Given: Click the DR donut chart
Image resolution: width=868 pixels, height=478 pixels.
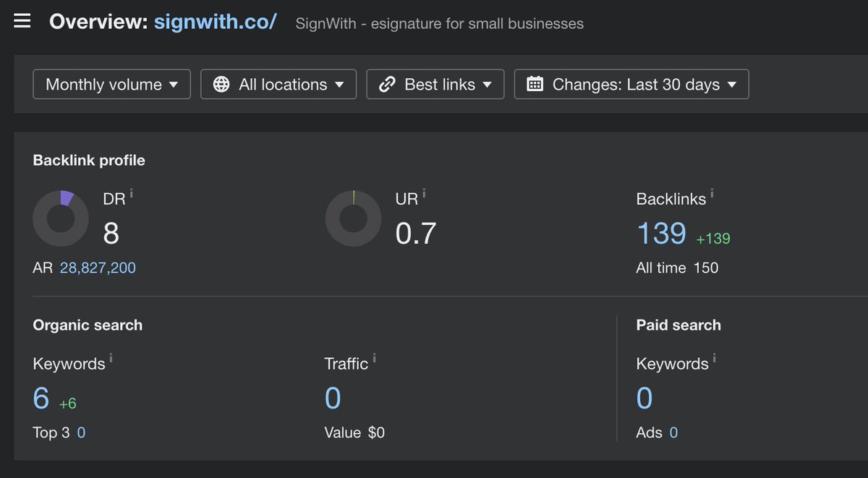Looking at the screenshot, I should point(61,218).
